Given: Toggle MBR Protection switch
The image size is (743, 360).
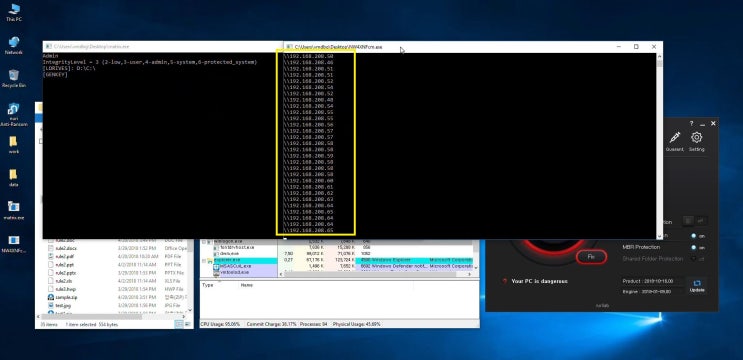Looking at the screenshot, I should coord(698,247).
